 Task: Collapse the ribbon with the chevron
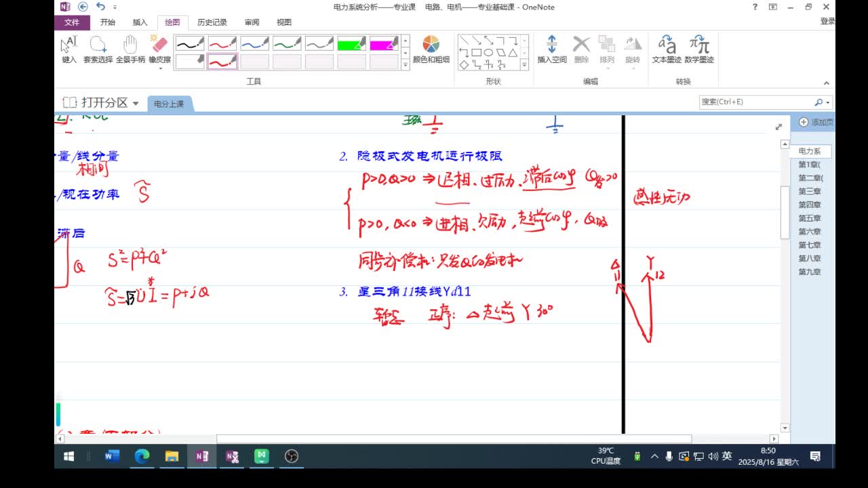827,83
